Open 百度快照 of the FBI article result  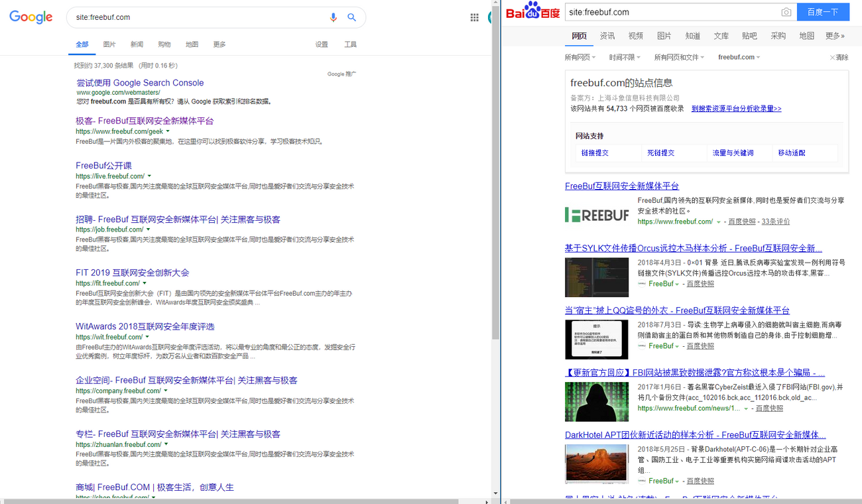(x=769, y=409)
